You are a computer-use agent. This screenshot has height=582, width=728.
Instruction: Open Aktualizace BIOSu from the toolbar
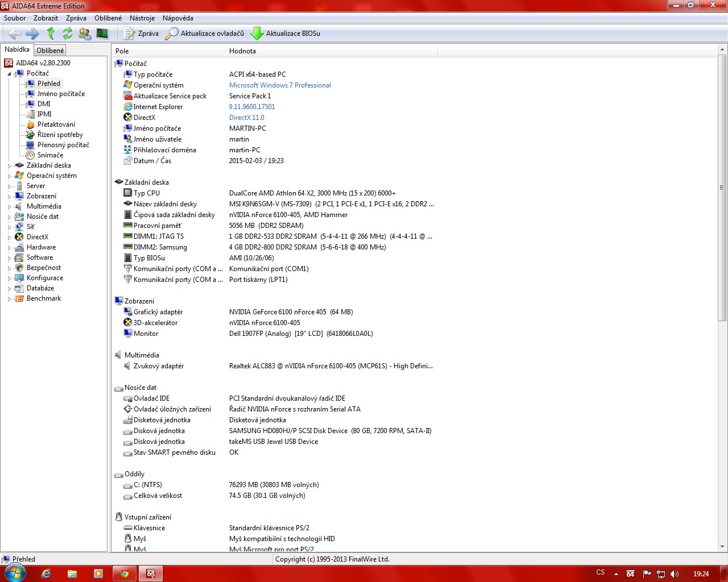286,34
